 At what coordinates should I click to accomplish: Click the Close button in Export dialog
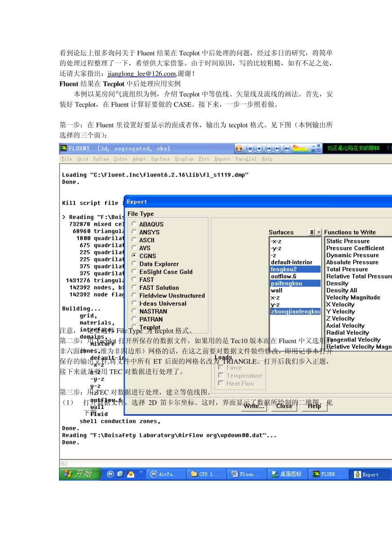tap(284, 406)
